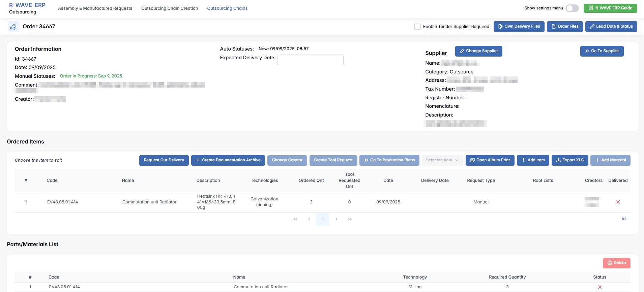This screenshot has height=292, width=644.
Task: Switch to Outsourcing Chain Creation tab
Action: [169, 8]
